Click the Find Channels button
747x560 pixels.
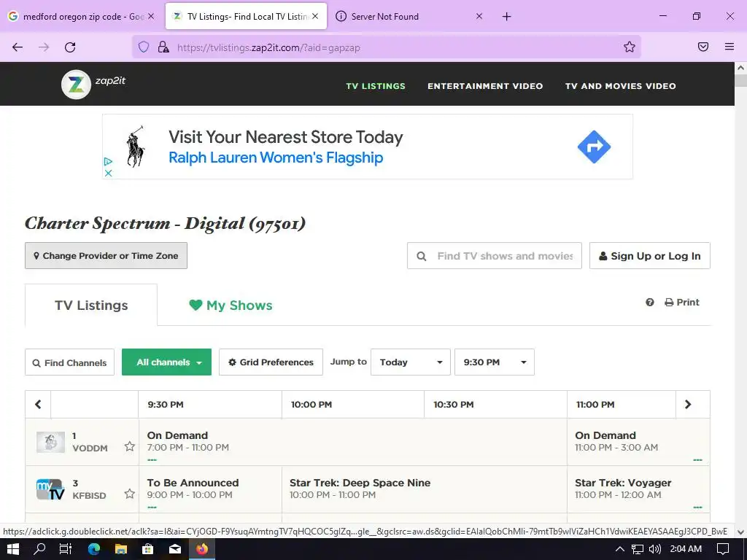(69, 362)
